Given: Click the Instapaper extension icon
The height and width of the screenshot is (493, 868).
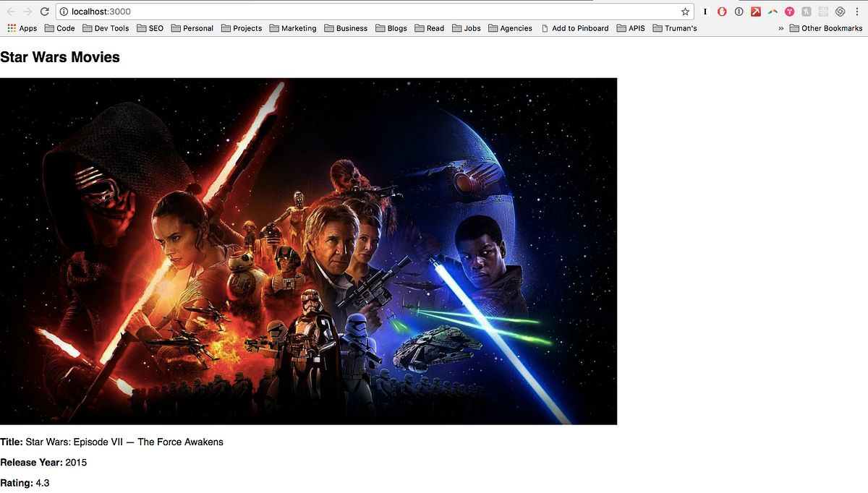Looking at the screenshot, I should tap(705, 12).
